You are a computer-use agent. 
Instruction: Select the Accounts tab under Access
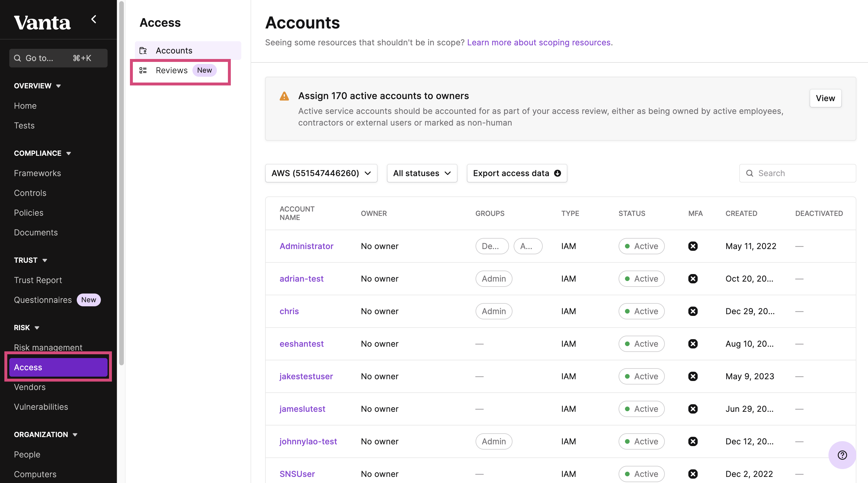188,51
